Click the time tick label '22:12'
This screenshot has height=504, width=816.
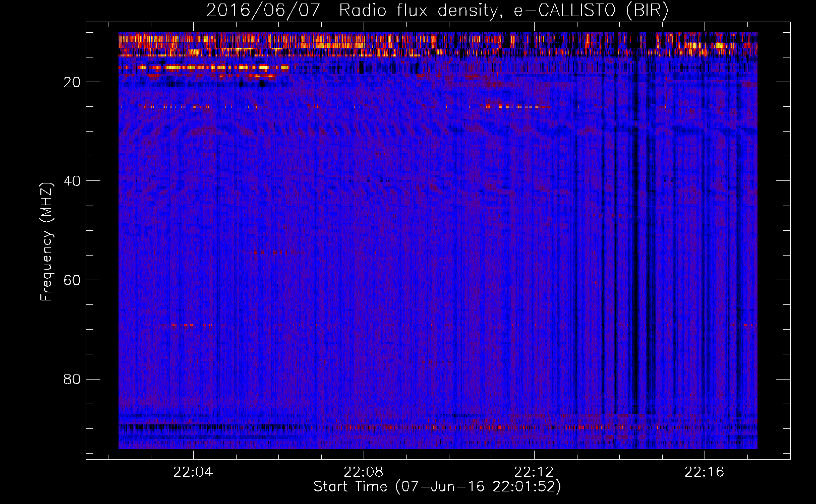tap(534, 472)
